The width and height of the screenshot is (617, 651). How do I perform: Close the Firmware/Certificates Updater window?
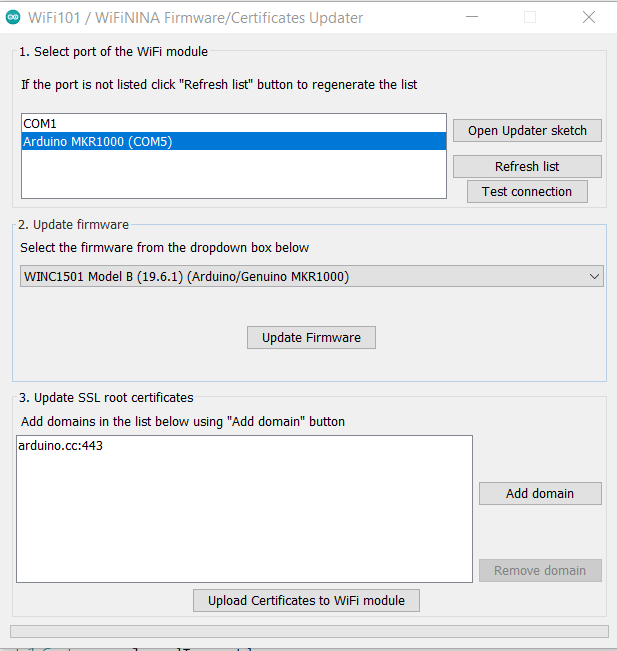tap(589, 17)
